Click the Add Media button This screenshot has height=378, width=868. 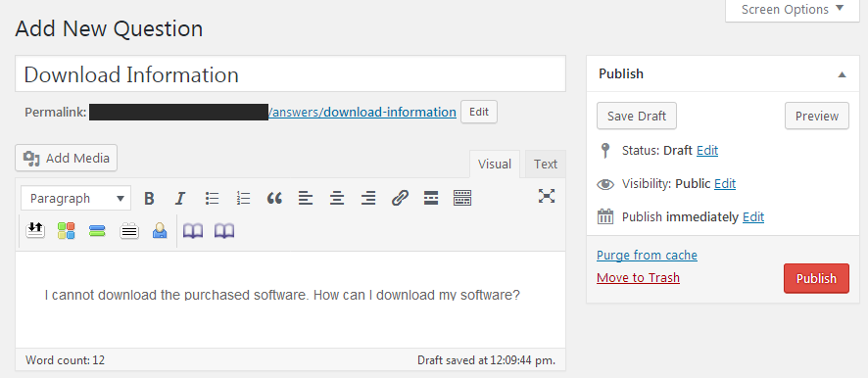pos(67,159)
